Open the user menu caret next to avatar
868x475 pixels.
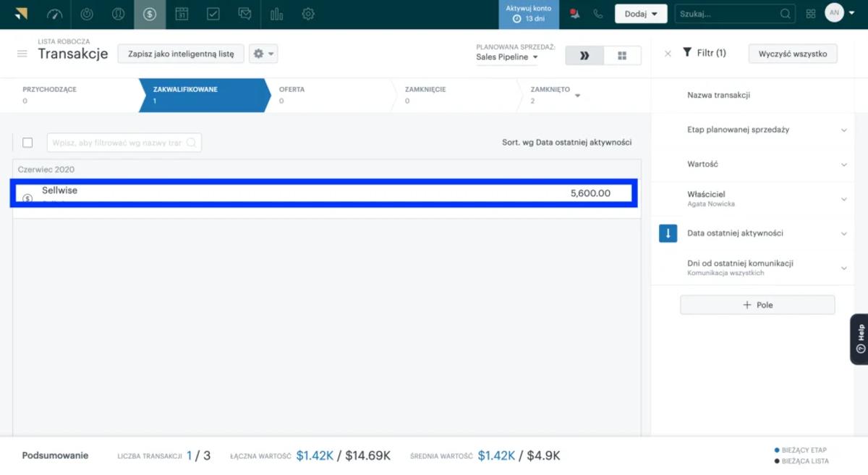pyautogui.click(x=851, y=14)
